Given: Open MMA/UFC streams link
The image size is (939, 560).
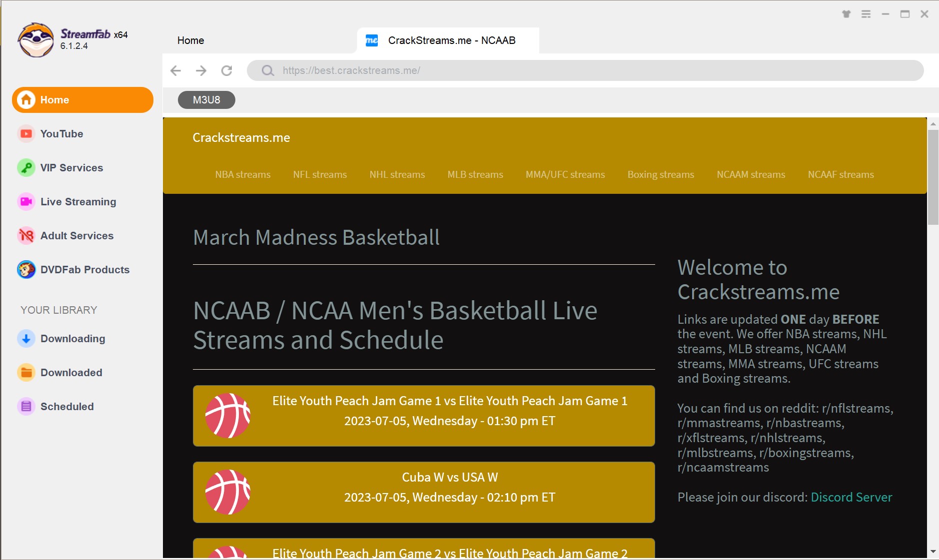Looking at the screenshot, I should (x=565, y=174).
